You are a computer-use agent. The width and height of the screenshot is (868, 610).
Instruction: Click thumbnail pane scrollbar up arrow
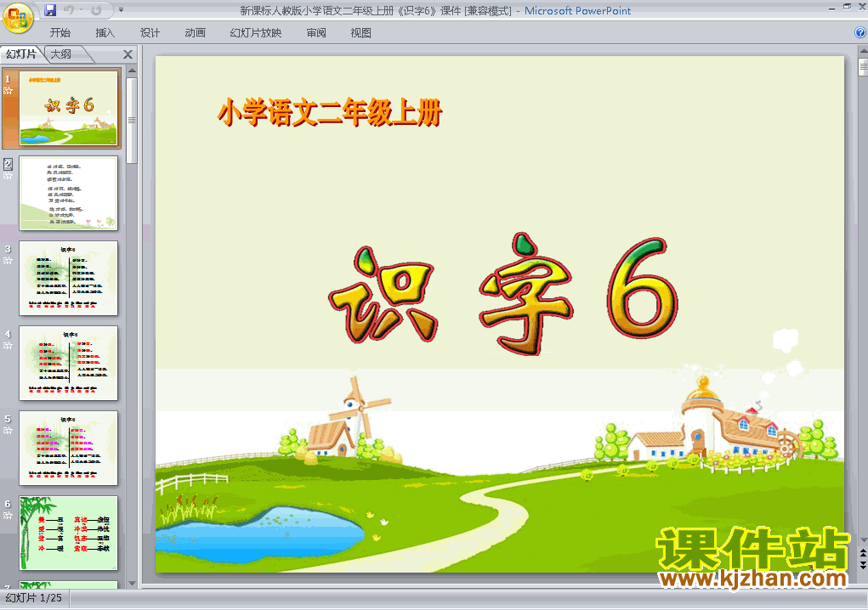pyautogui.click(x=132, y=71)
